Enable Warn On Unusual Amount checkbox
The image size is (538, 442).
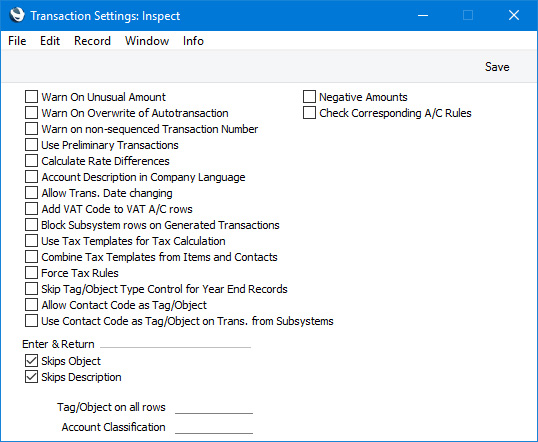click(x=31, y=97)
